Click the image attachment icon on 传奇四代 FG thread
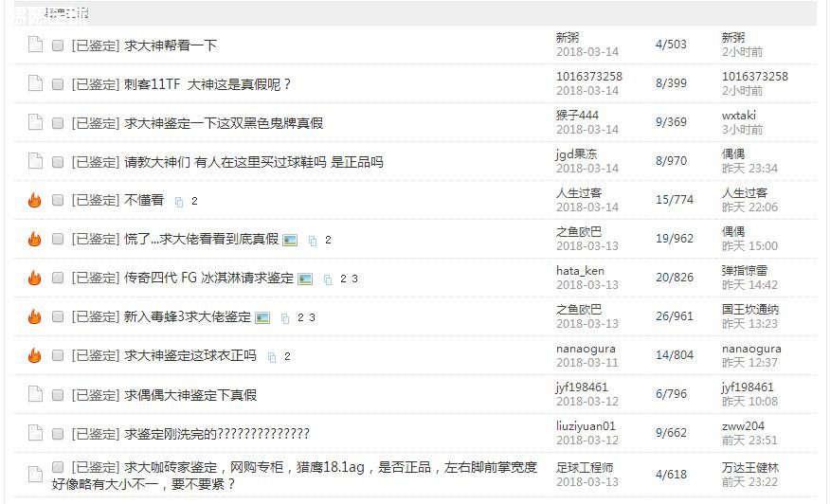The width and height of the screenshot is (830, 504). (x=305, y=279)
